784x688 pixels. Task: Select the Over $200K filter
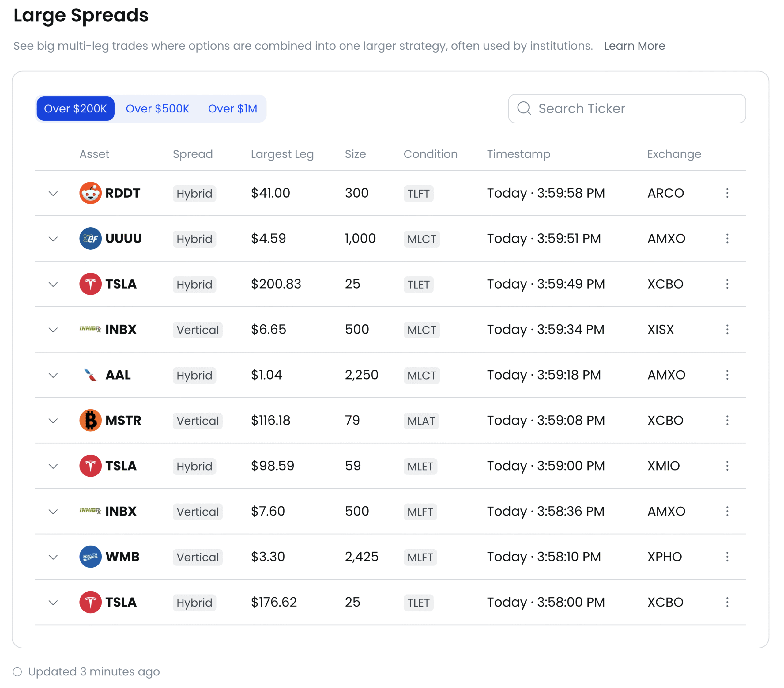click(x=76, y=108)
